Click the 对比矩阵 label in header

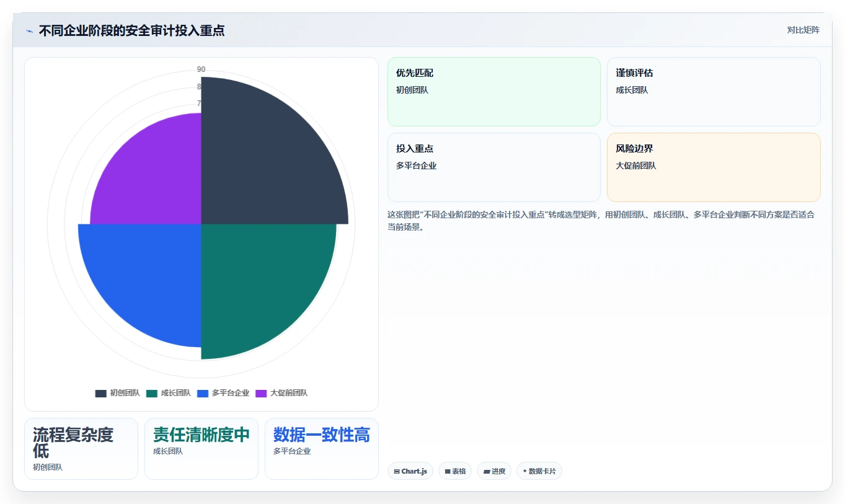point(803,30)
